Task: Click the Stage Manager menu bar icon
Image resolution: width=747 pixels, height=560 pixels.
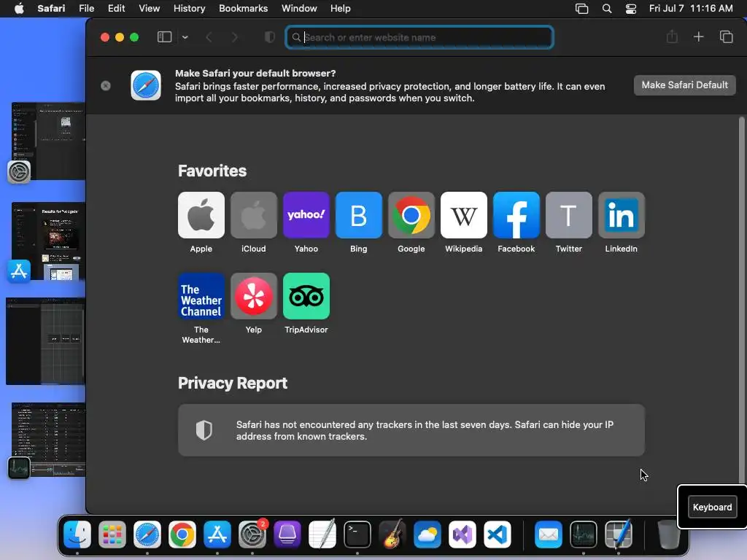Action: pyautogui.click(x=581, y=9)
